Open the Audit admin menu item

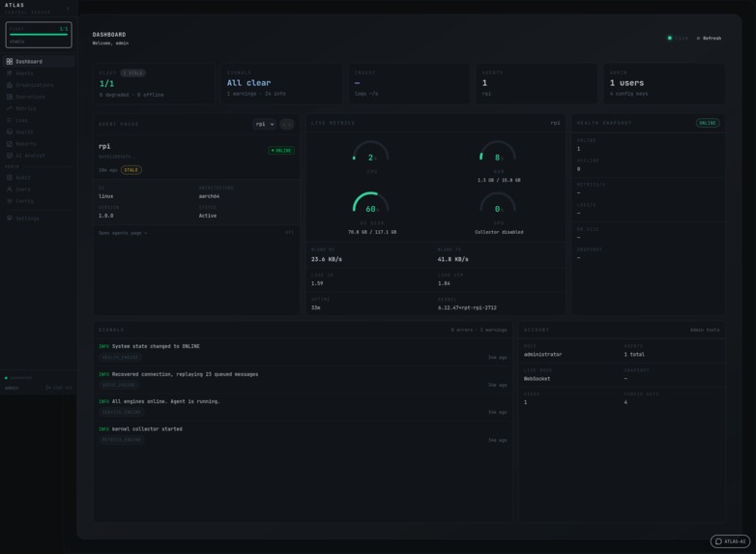click(39, 178)
